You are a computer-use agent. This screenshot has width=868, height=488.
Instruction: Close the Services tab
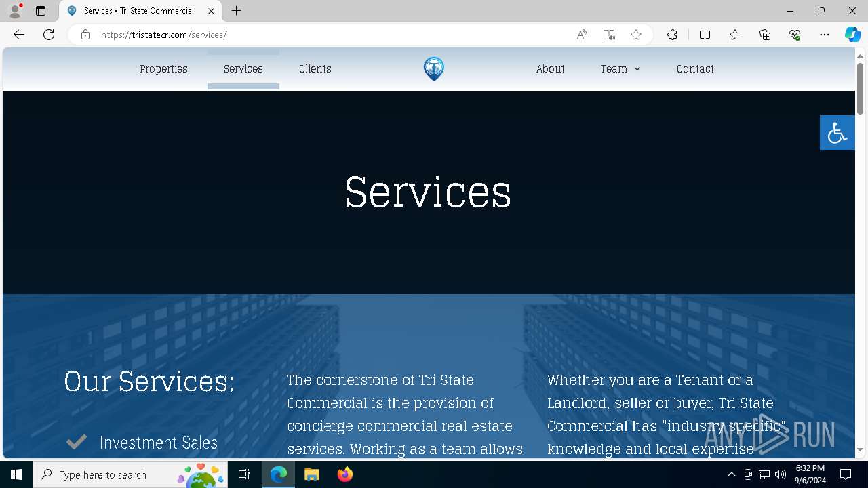point(211,11)
